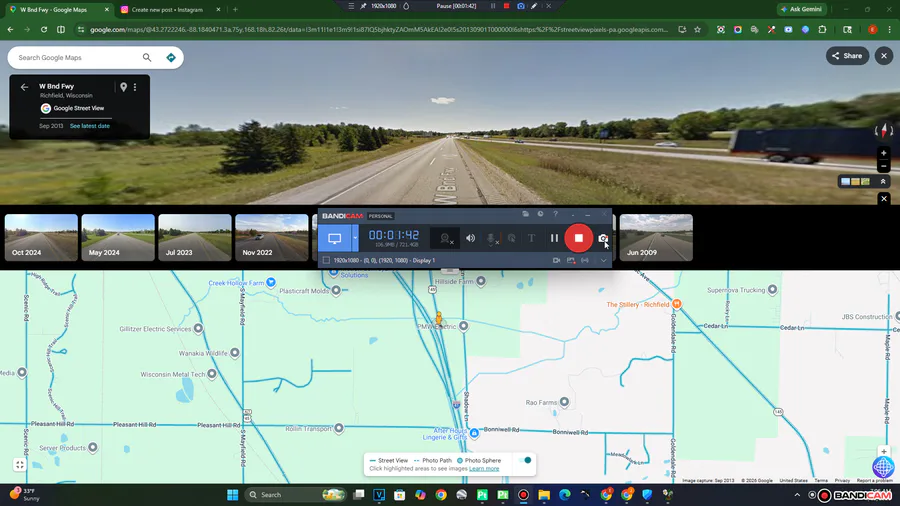Open Nov 2022 street view thumbnail

pyautogui.click(x=271, y=238)
